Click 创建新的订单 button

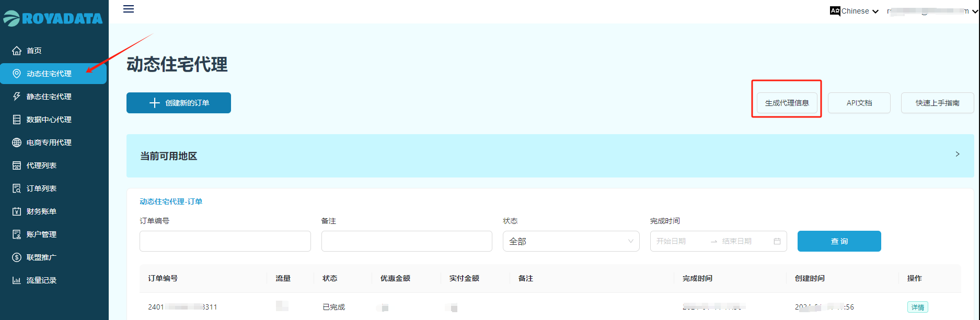(x=179, y=103)
